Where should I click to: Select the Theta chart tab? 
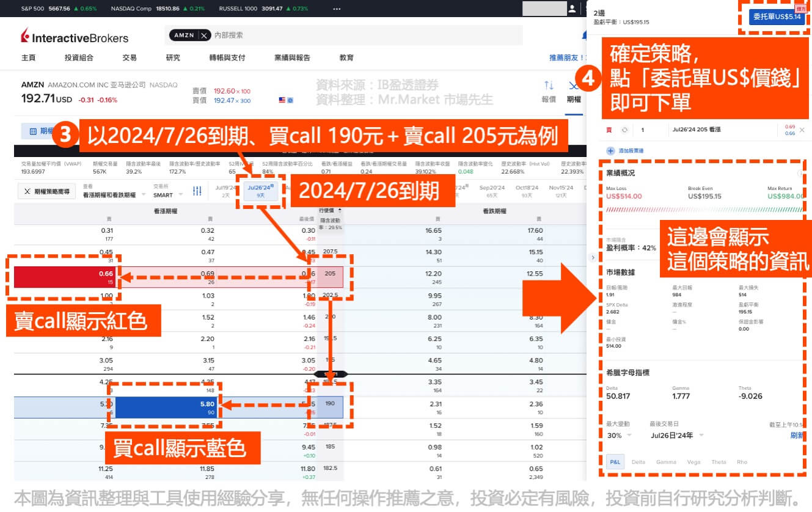tap(719, 462)
